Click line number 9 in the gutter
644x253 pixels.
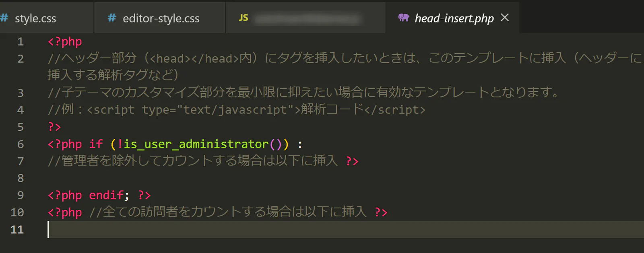tap(21, 195)
